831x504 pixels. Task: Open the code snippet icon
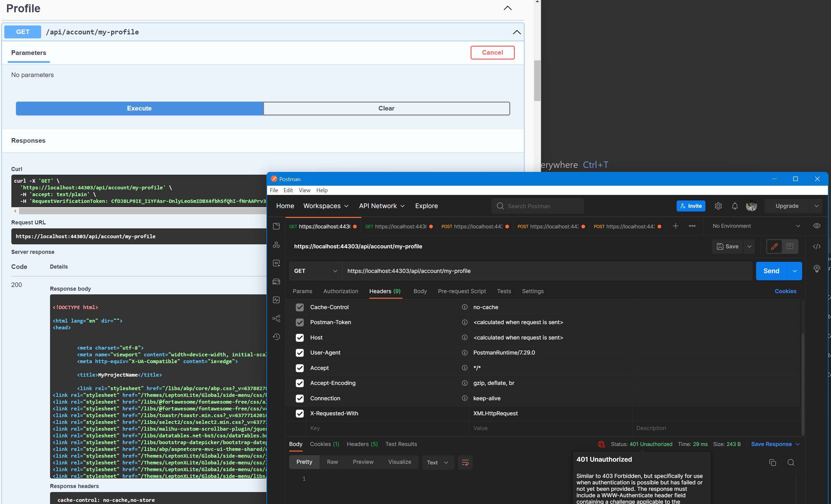(817, 246)
